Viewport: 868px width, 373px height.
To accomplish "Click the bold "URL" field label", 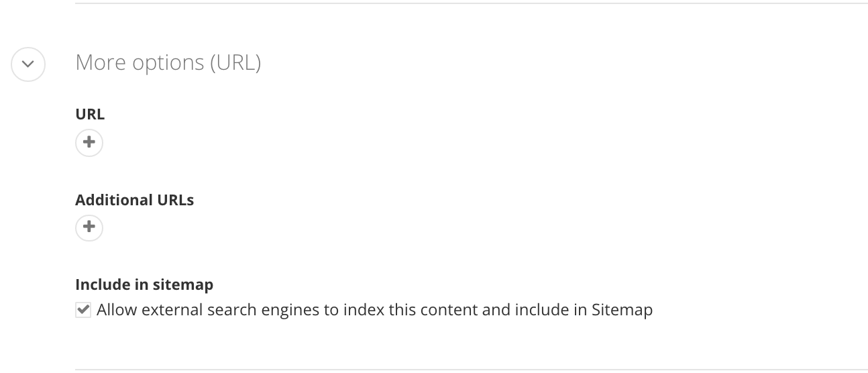I will 90,114.
